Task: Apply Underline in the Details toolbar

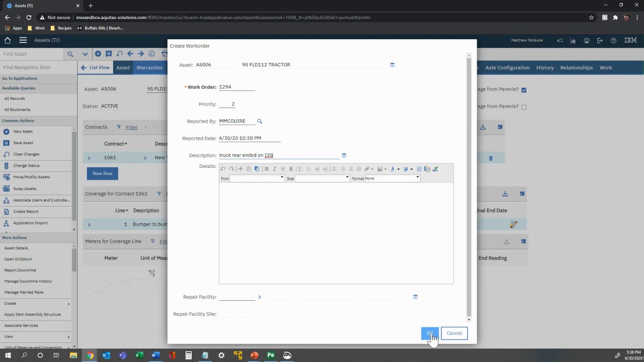Action: click(283, 169)
